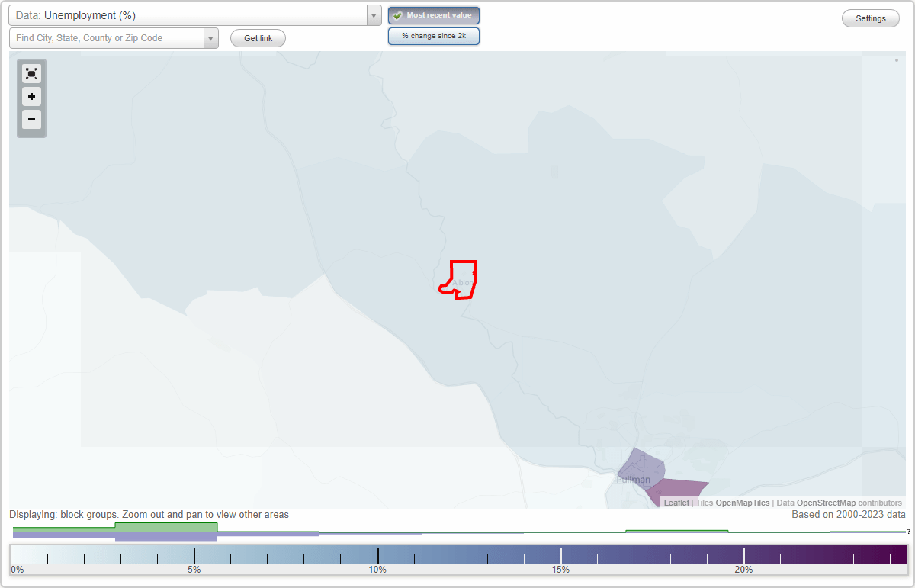Open the Leaflet attribution link
Image resolution: width=915 pixels, height=588 pixels.
click(676, 503)
